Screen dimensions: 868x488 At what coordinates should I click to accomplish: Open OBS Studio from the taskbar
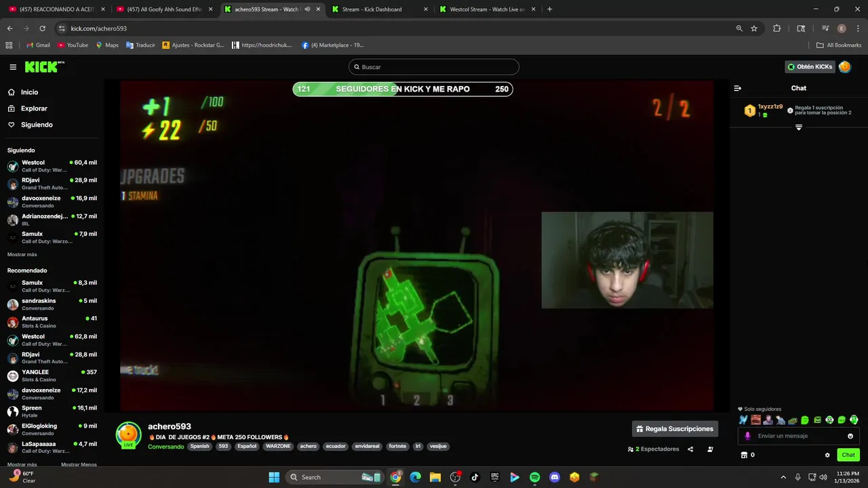coord(455,477)
